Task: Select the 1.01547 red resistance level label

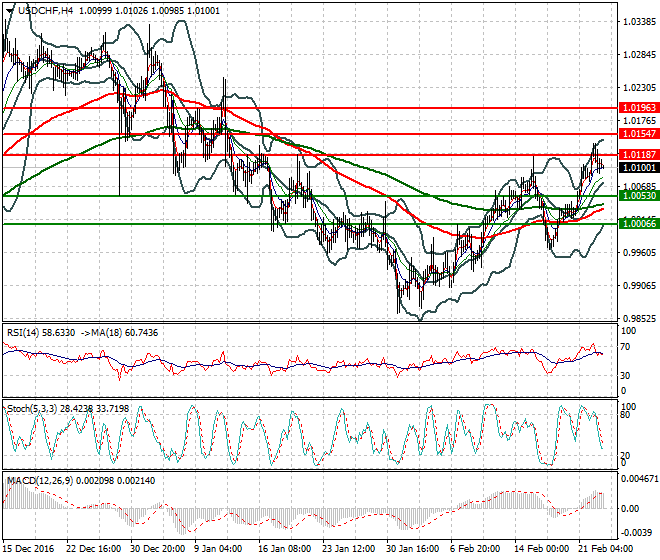Action: tap(639, 134)
